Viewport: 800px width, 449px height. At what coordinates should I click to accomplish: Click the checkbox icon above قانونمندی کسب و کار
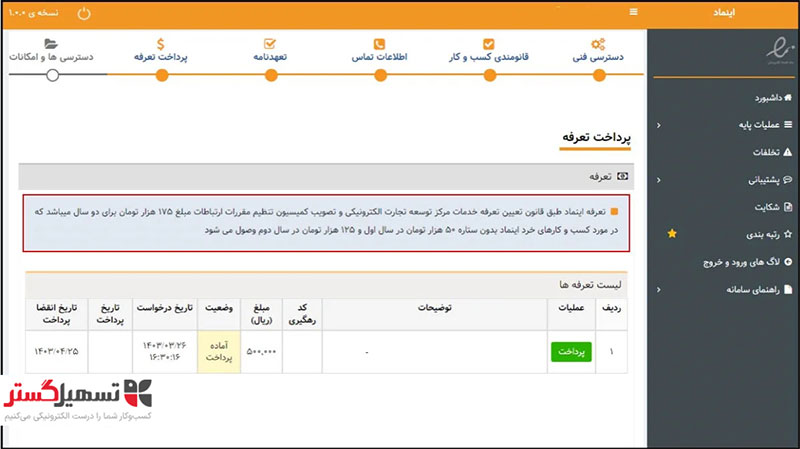tap(488, 44)
